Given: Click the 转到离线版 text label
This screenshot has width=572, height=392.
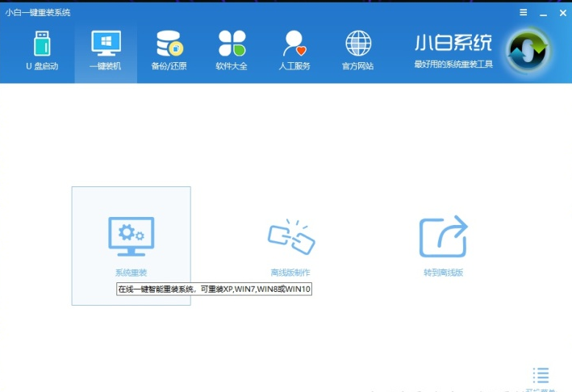Looking at the screenshot, I should (x=443, y=273).
